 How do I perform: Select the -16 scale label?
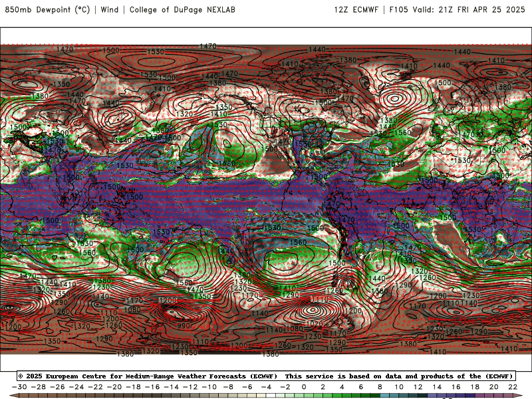(152, 387)
